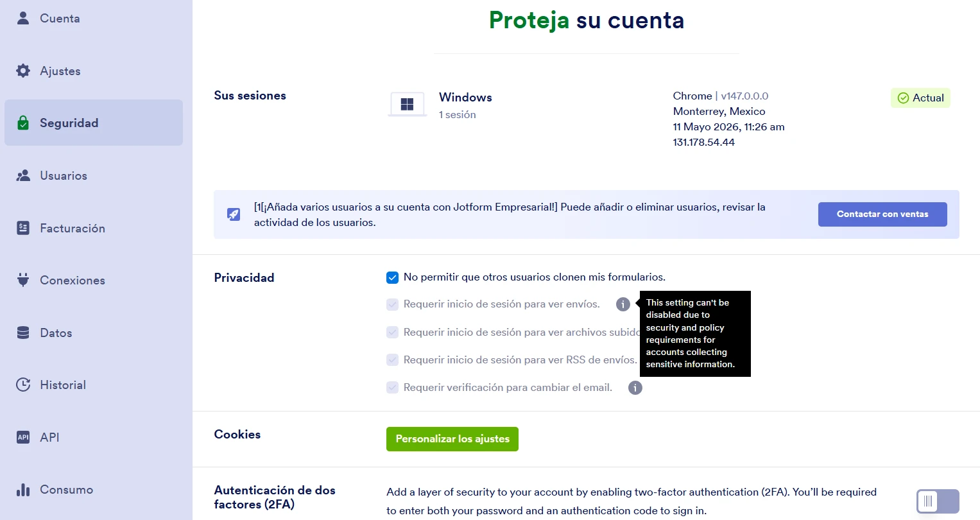Screen dimensions: 980x520
Task: Click the '11 Mayo 2026, 11:26 am' timestamp
Action: pos(729,126)
